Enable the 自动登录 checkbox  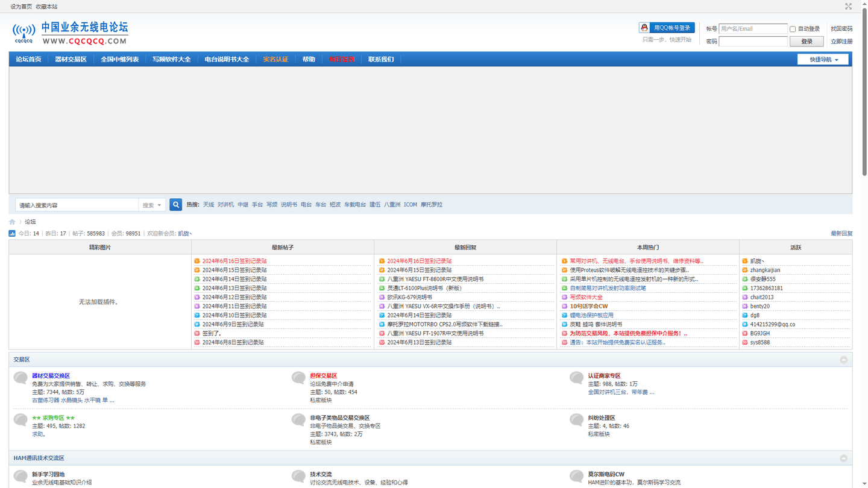(x=793, y=29)
